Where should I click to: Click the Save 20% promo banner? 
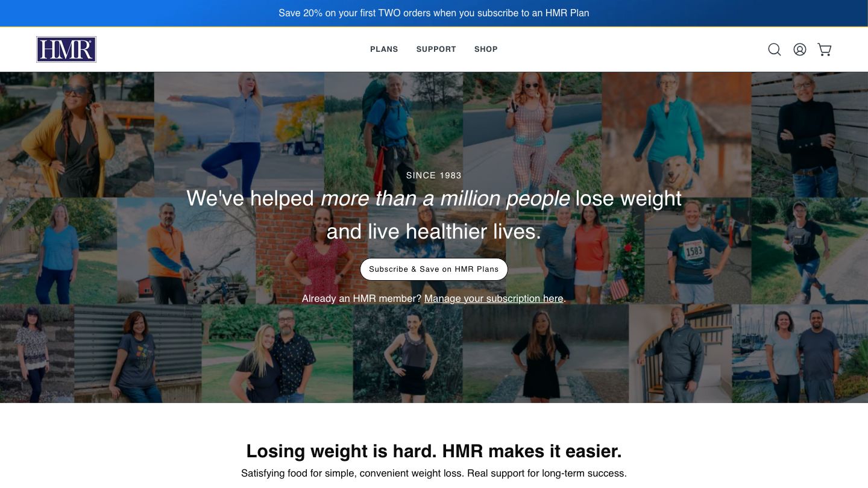pos(434,13)
